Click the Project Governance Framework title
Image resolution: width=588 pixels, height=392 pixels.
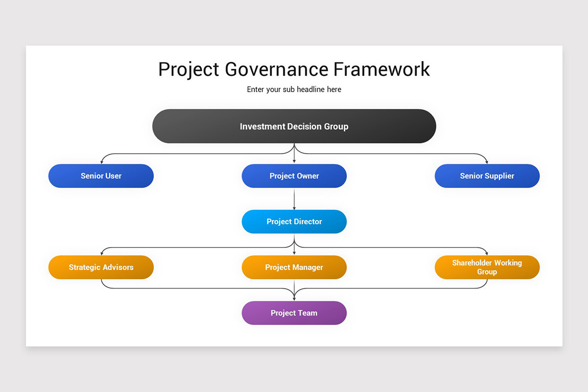pos(294,69)
